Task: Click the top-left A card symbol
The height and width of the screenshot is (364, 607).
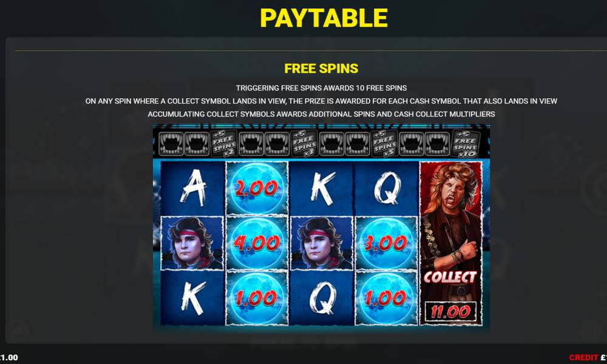Action: pyautogui.click(x=192, y=188)
